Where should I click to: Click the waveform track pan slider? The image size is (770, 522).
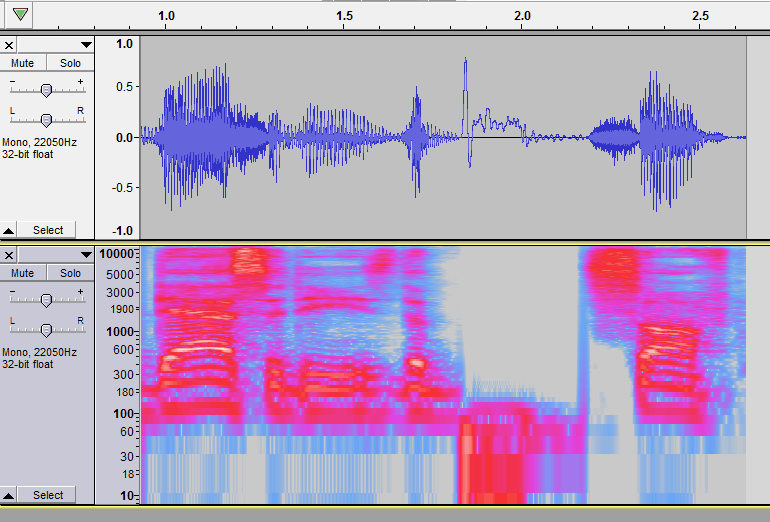click(x=46, y=119)
